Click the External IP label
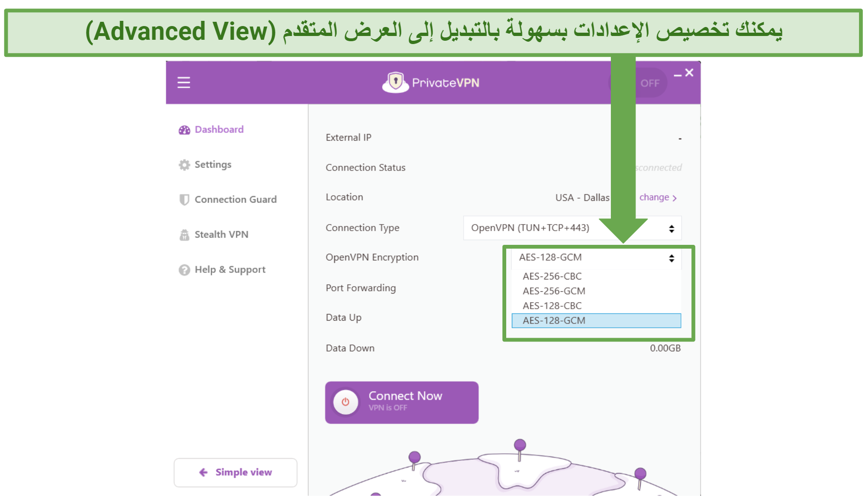868x502 pixels. 349,137
